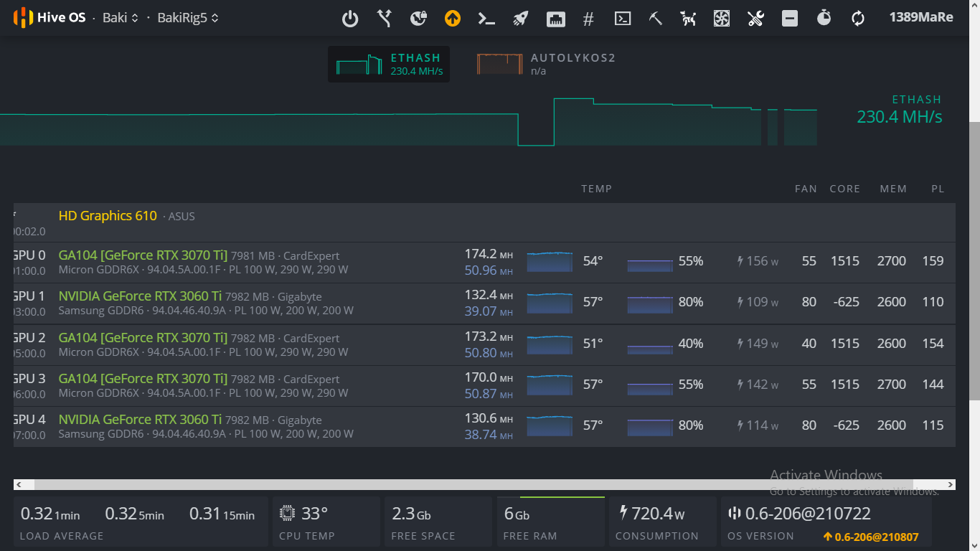
Task: Click the white minus square icon
Action: tap(790, 19)
